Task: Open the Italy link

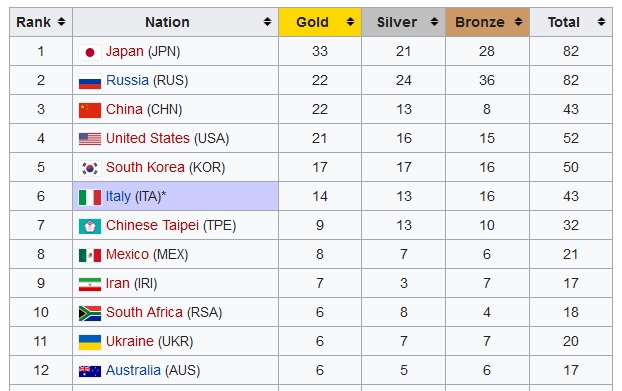Action: (x=118, y=196)
